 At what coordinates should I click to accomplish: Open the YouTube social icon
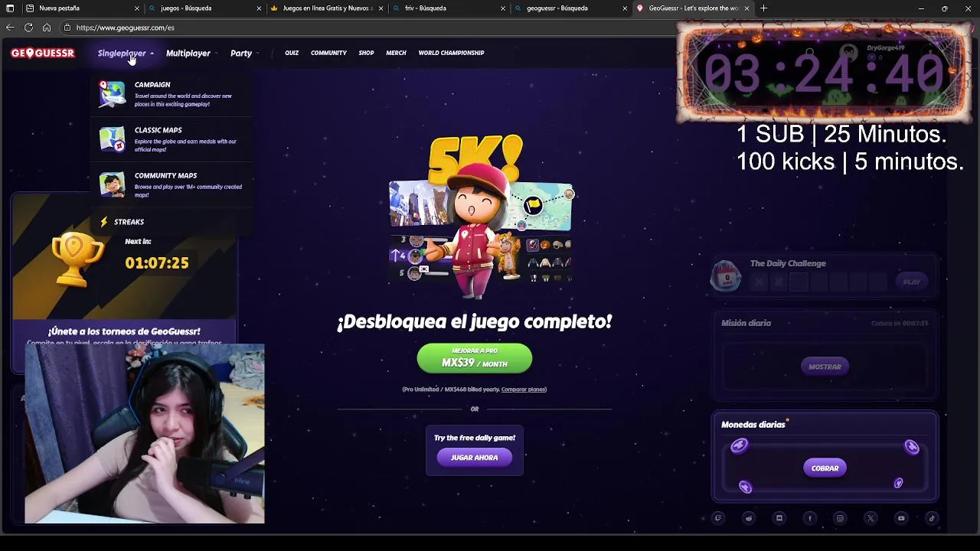pyautogui.click(x=901, y=518)
